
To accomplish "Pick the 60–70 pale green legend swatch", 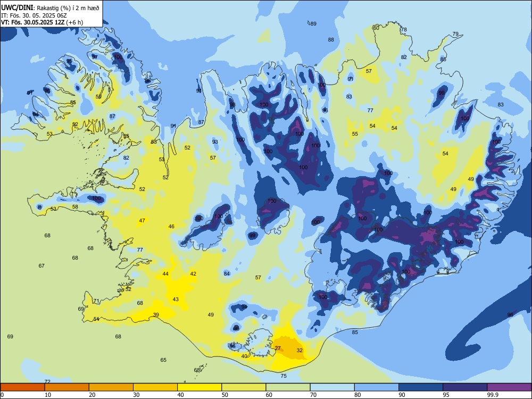I will tap(288, 387).
